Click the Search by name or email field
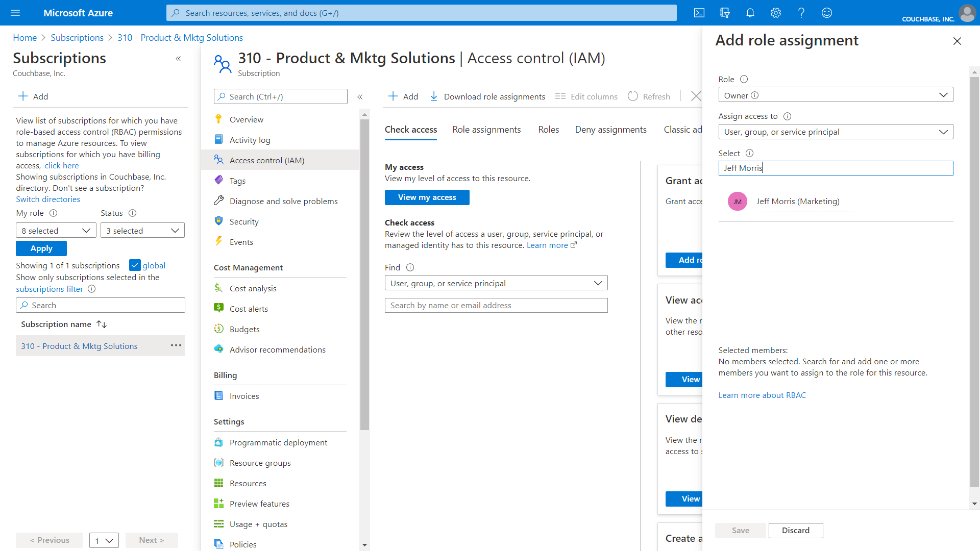This screenshot has width=980, height=551. (x=496, y=305)
